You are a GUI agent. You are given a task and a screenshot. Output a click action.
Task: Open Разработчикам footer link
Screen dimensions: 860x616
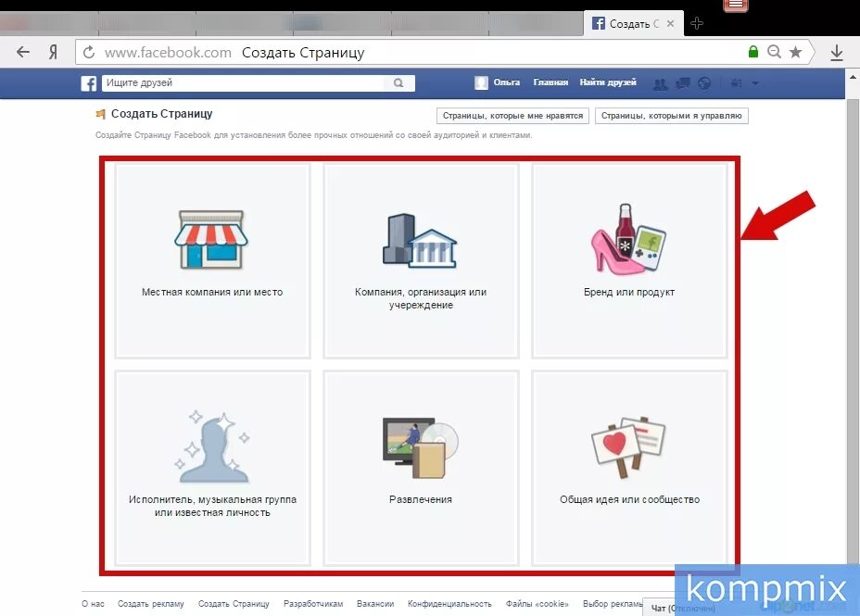point(313,603)
